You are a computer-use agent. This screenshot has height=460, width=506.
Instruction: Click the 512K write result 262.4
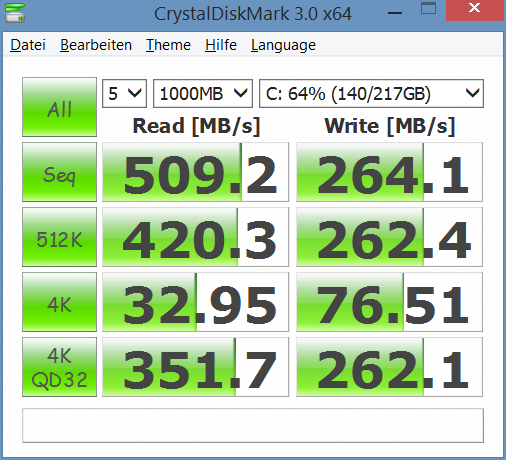coord(389,237)
